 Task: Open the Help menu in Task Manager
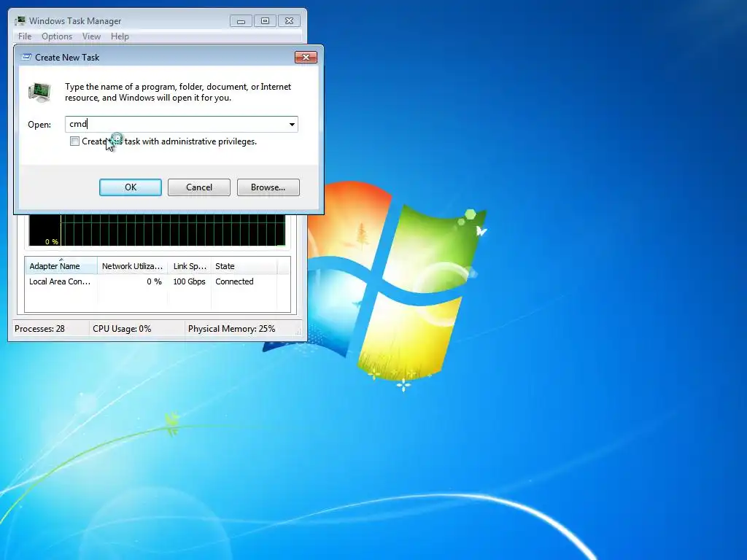tap(120, 36)
